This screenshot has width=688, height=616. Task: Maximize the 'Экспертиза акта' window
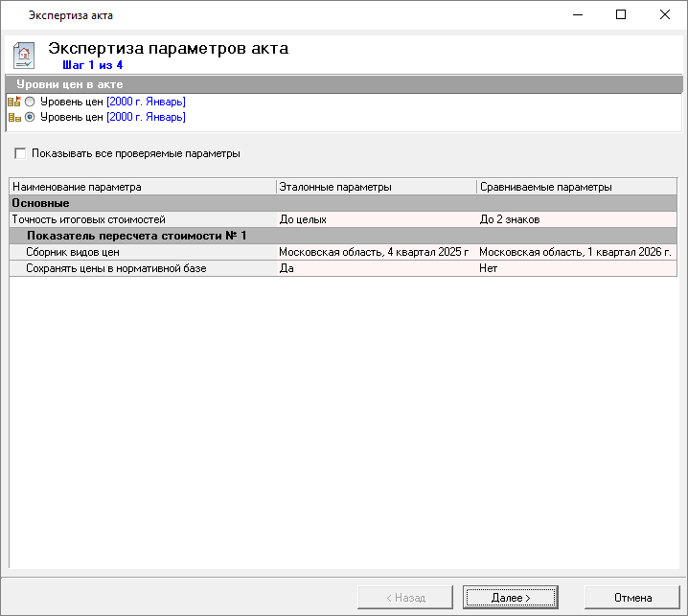pyautogui.click(x=621, y=14)
